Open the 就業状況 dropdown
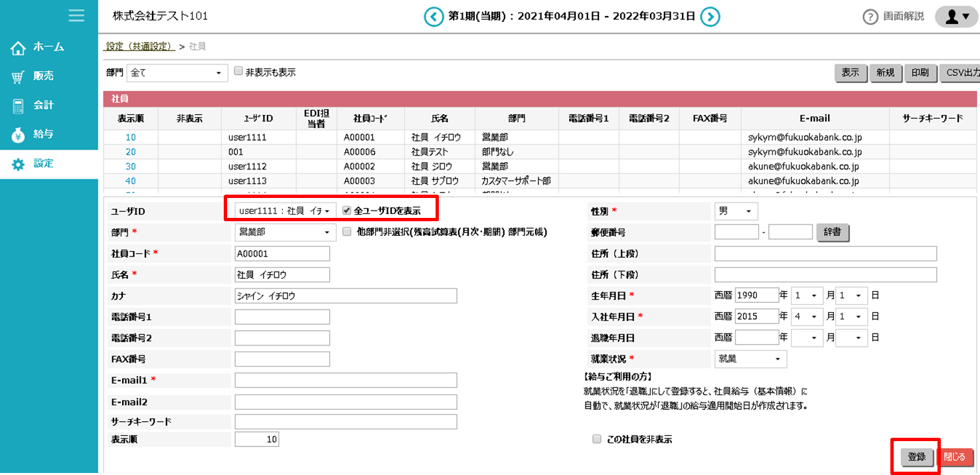The height and width of the screenshot is (475, 980). click(750, 359)
